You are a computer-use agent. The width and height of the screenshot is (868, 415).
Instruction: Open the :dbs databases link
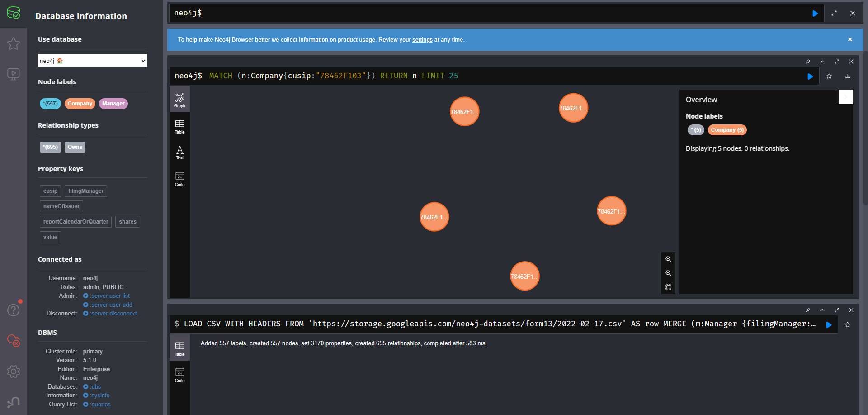point(92,387)
